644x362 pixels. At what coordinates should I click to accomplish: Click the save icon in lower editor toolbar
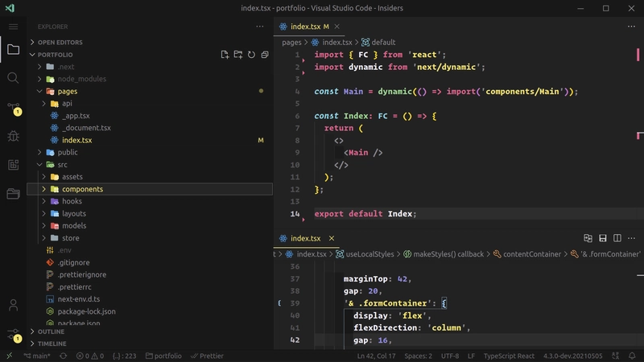(602, 238)
